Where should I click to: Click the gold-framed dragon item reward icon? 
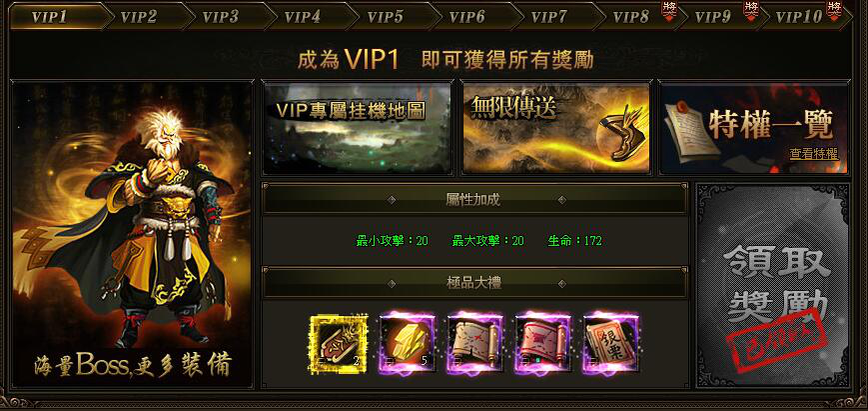click(x=339, y=344)
